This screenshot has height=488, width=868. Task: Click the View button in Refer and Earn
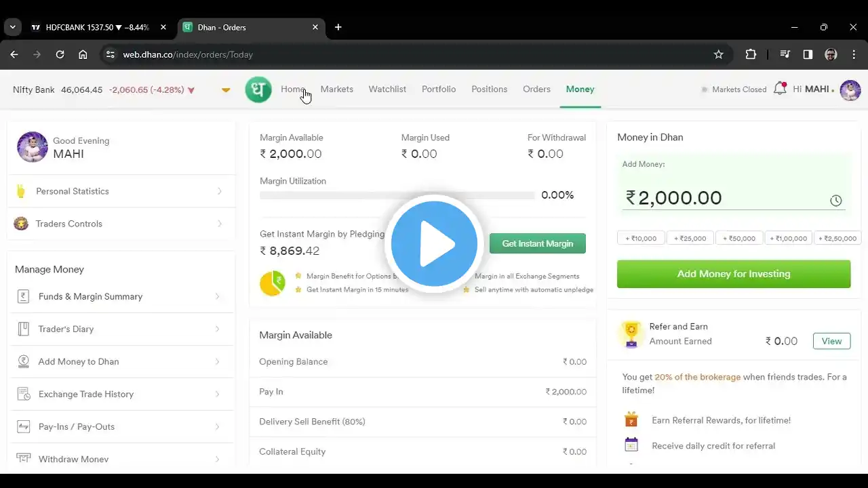tap(831, 341)
